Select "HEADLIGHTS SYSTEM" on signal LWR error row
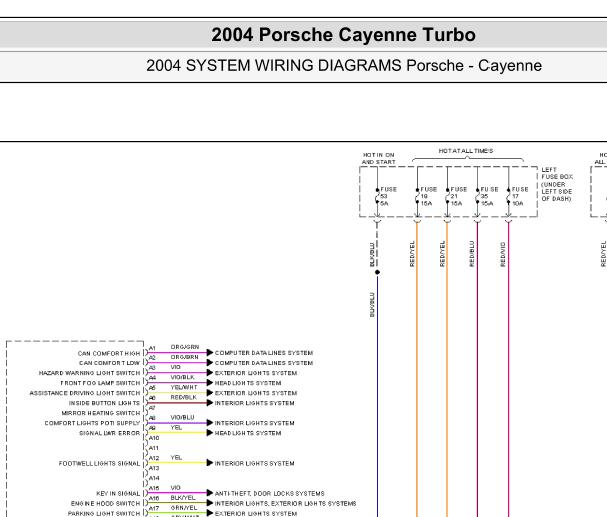The image size is (607, 517). coord(248,433)
